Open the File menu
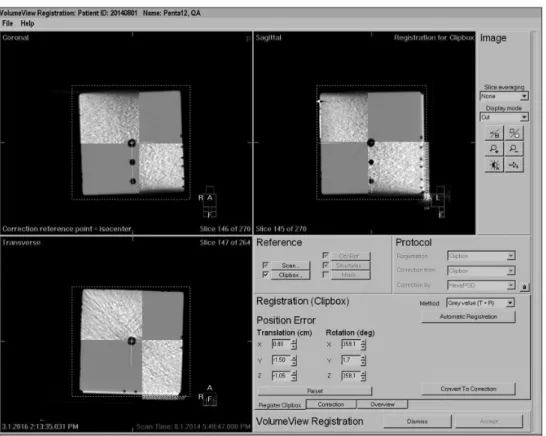The height and width of the screenshot is (436, 546). click(x=7, y=23)
